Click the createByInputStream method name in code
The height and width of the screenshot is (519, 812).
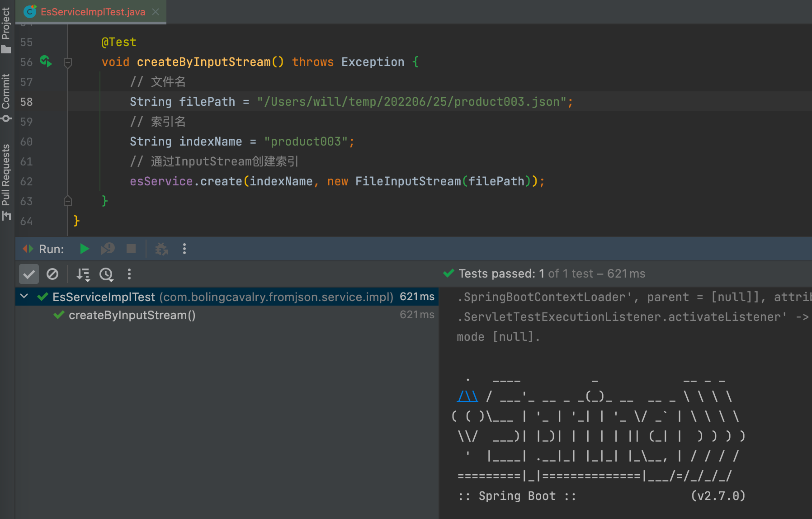[x=204, y=62]
